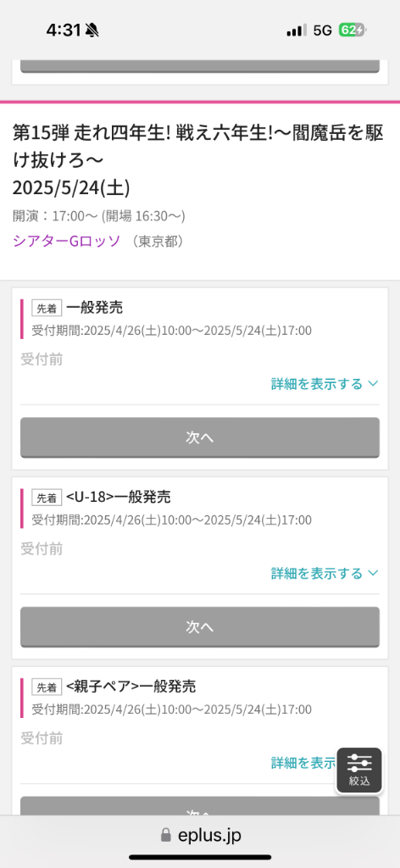Image resolution: width=400 pixels, height=868 pixels.
Task: Tap the eplus.jp address bar
Action: pyautogui.click(x=200, y=835)
